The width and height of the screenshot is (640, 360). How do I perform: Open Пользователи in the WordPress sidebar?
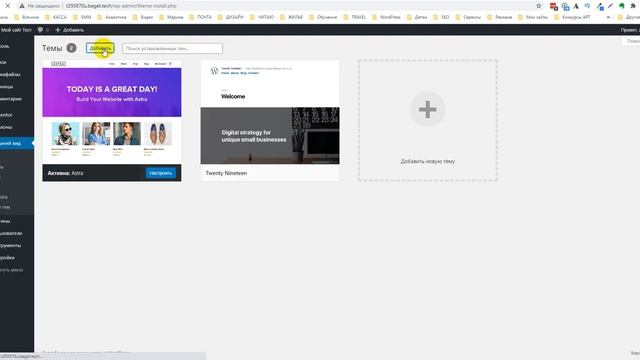coord(17,233)
